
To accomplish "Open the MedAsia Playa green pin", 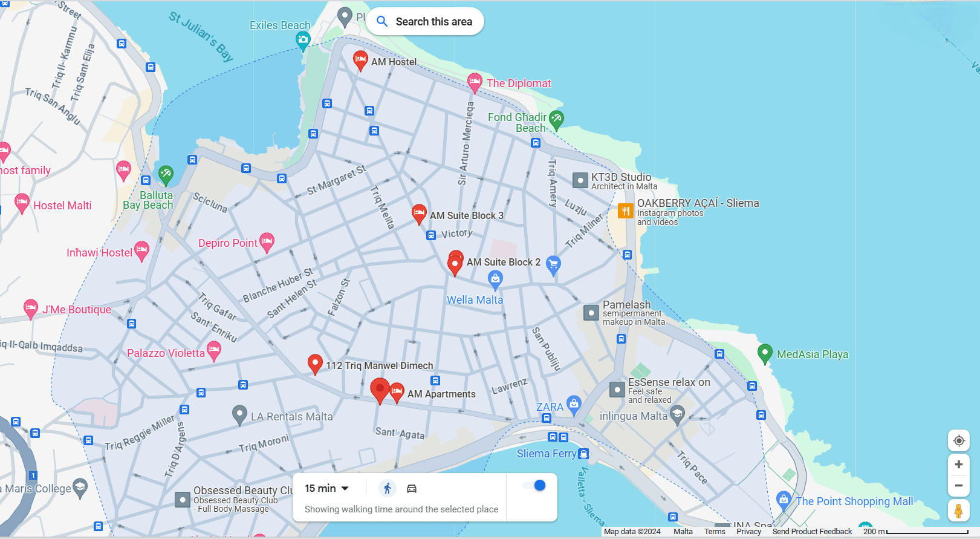I will [x=765, y=353].
